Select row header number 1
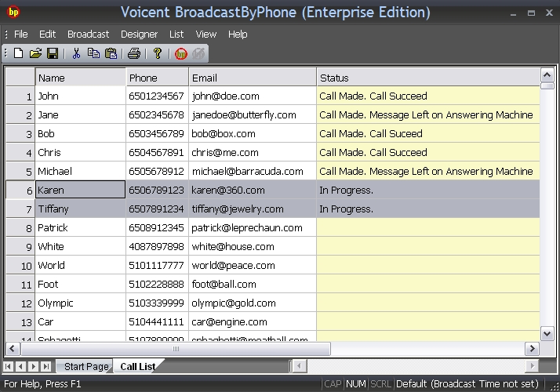The image size is (560, 392). tap(20, 96)
